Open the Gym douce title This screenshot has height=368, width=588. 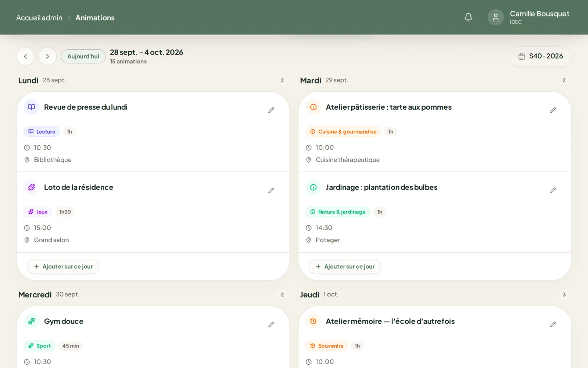tap(64, 321)
